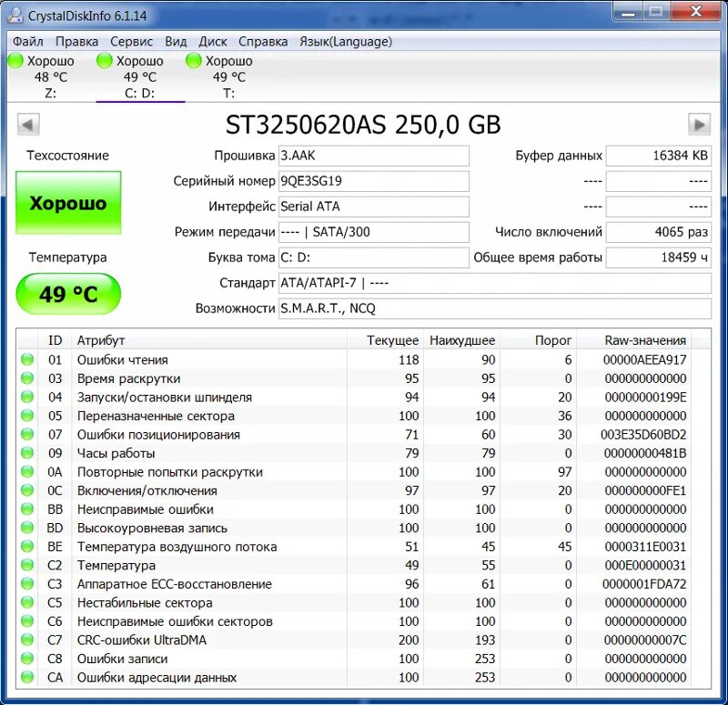
Task: Click status circle for Неисправимые ошибки row
Action: click(x=27, y=509)
